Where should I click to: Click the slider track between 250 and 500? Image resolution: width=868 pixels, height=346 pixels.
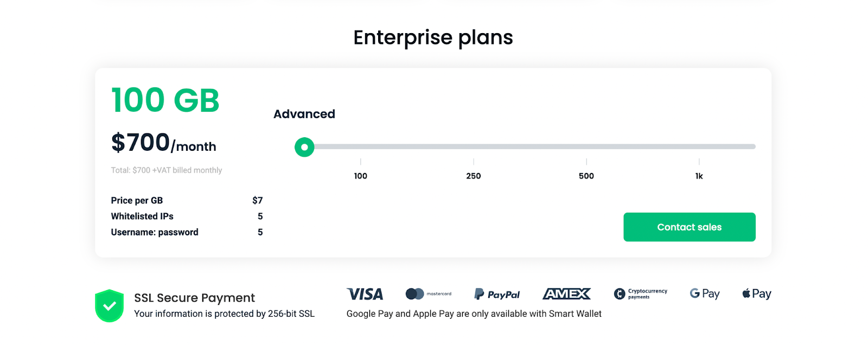pos(530,146)
